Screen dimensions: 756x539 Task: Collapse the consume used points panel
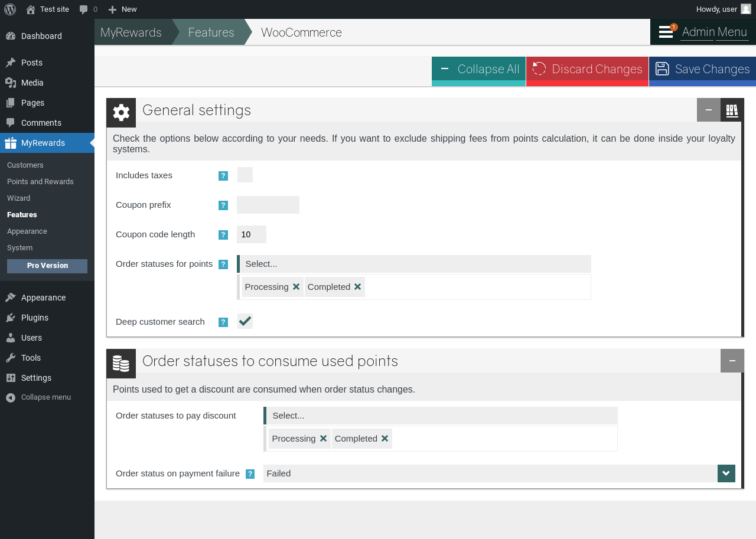pyautogui.click(x=732, y=361)
